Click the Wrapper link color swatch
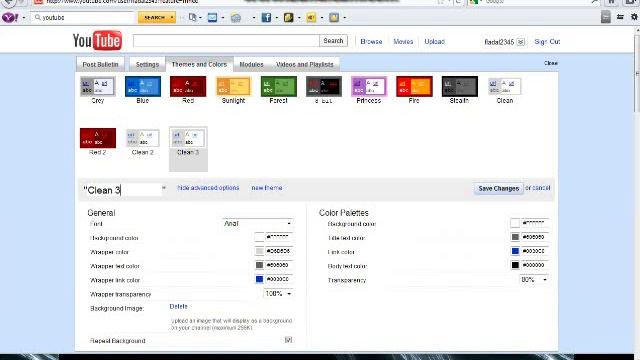Image resolution: width=640 pixels, height=360 pixels. pos(259,279)
